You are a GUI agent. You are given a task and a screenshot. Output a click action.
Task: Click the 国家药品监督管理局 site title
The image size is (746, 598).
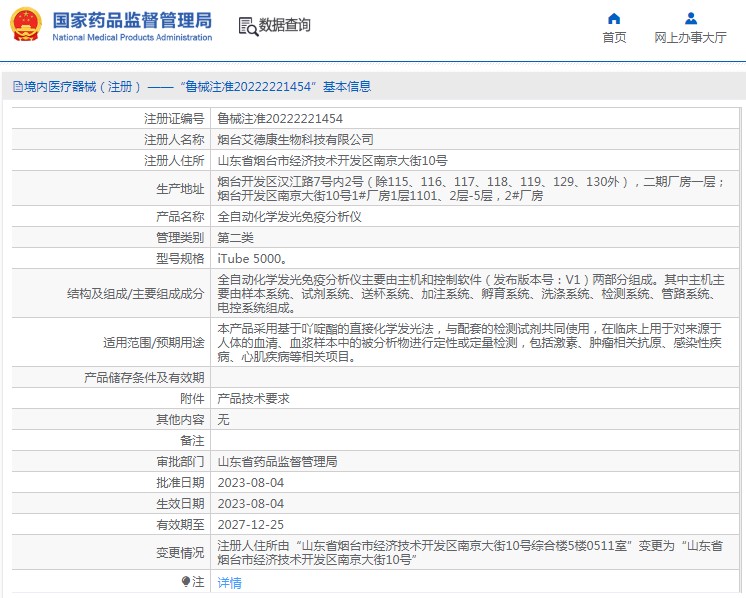click(x=132, y=20)
